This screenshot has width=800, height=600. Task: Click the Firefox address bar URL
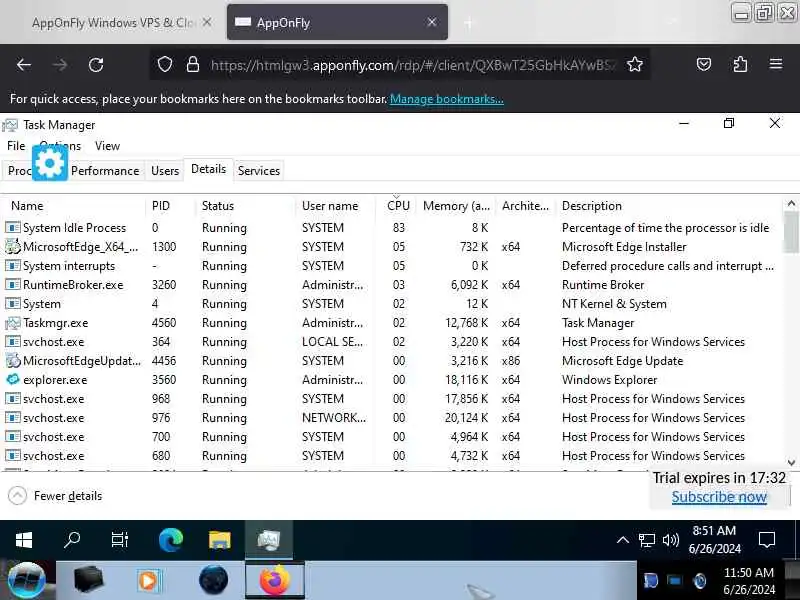click(413, 65)
